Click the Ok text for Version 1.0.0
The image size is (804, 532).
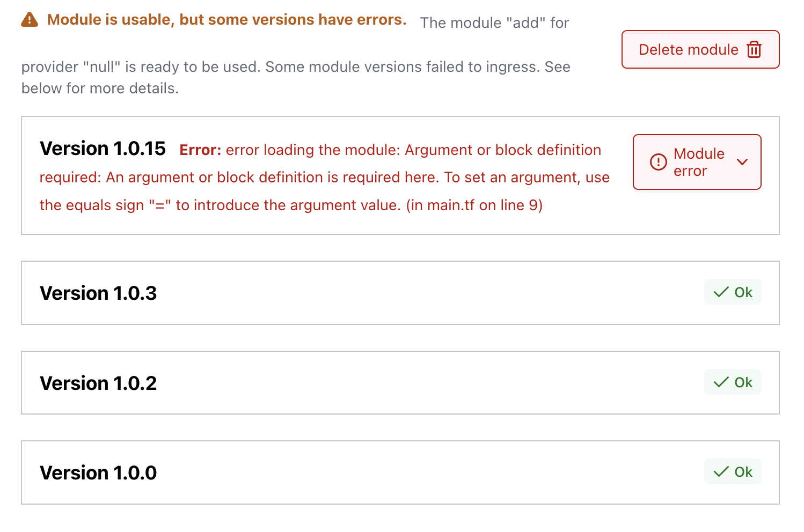[743, 472]
